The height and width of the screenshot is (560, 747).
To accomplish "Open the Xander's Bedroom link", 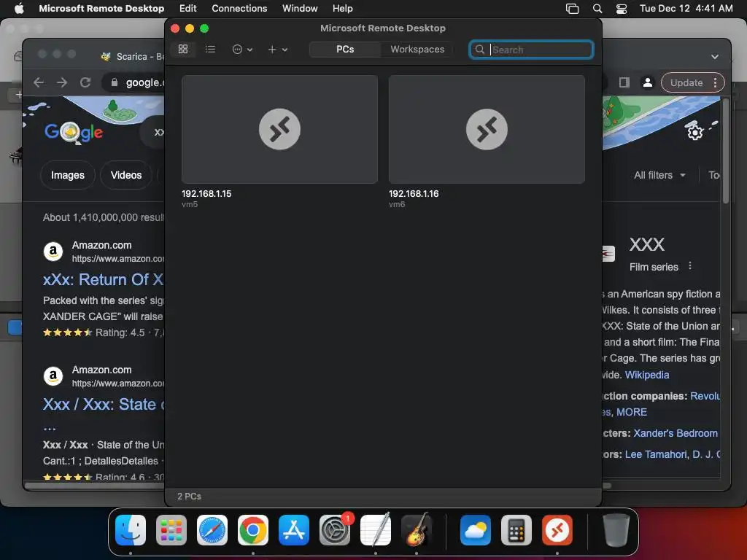I will 675,433.
